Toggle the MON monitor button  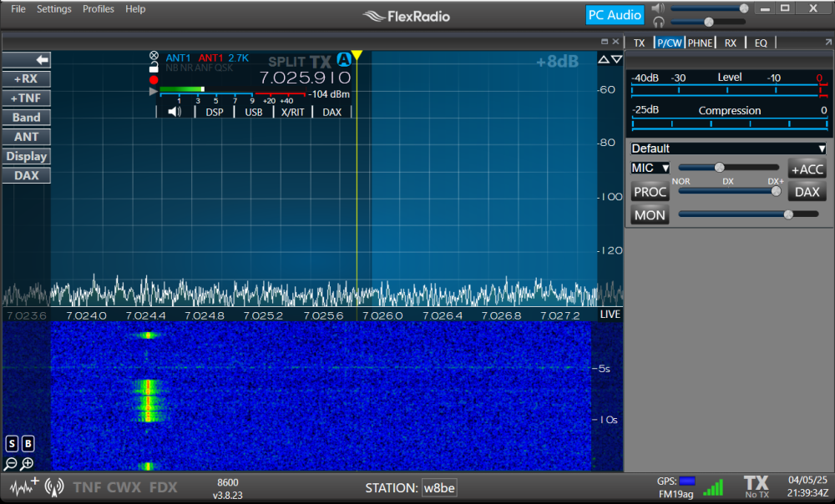point(650,215)
